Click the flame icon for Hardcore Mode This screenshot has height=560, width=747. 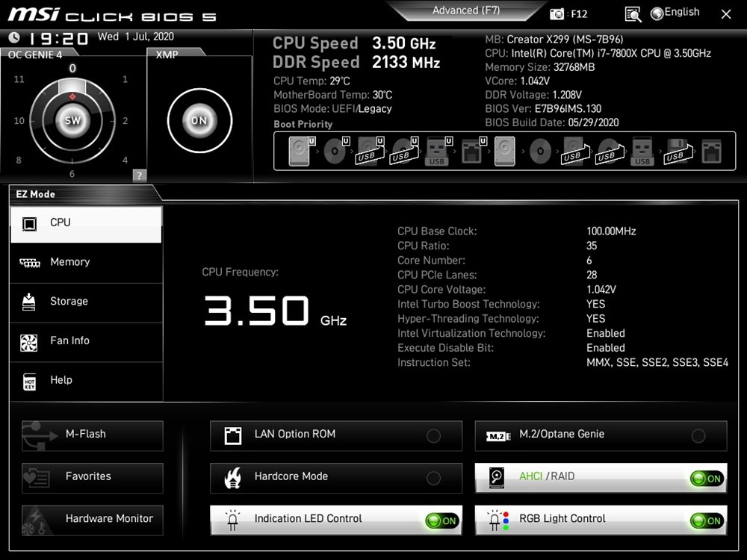(x=232, y=478)
